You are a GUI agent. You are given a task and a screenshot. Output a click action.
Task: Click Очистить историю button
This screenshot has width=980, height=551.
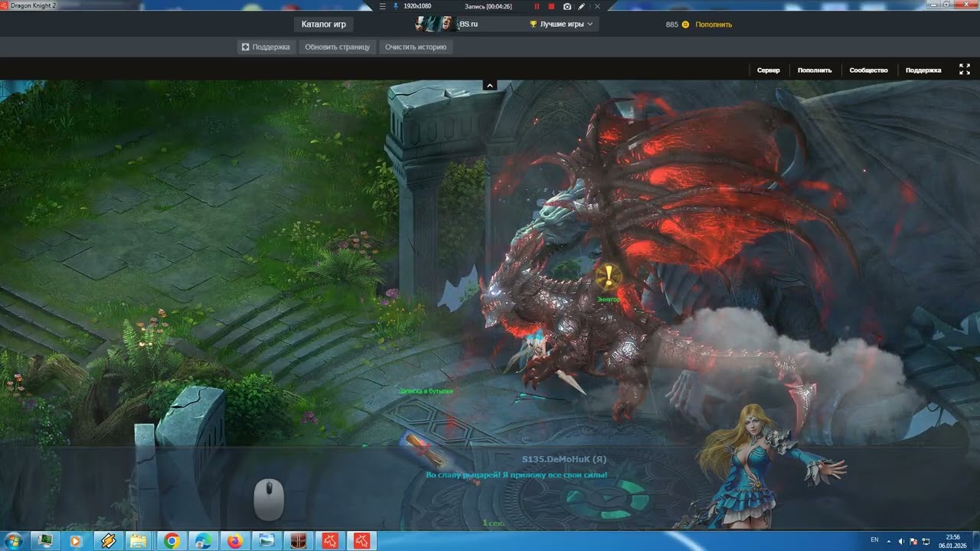[416, 47]
